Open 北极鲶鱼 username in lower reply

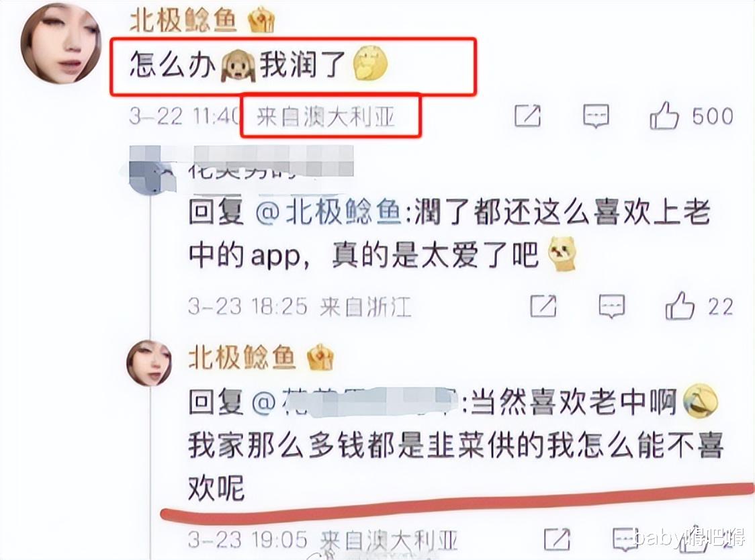241,358
